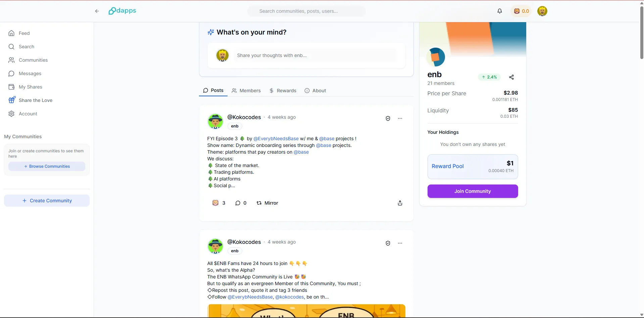Click the Share your thoughts input box
This screenshot has width=644, height=318.
pos(315,55)
